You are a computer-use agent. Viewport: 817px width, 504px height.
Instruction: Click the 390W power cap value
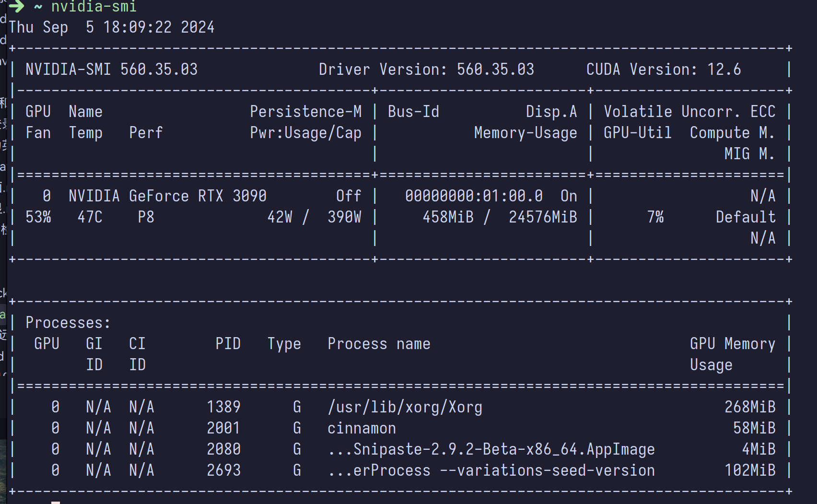pos(344,217)
